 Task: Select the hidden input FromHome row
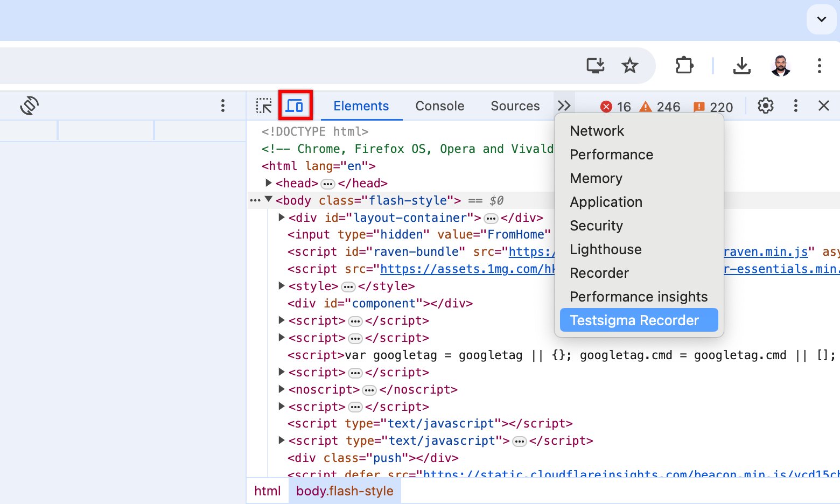(419, 234)
